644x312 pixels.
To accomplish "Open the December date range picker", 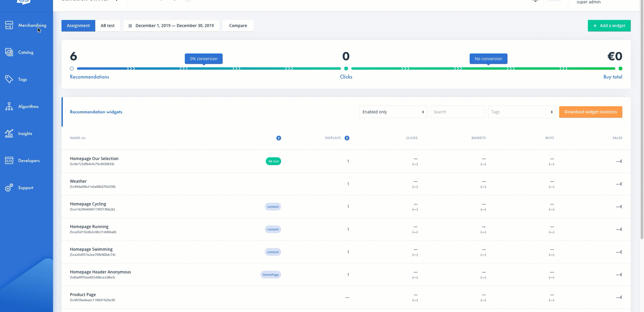I will 171,25.
